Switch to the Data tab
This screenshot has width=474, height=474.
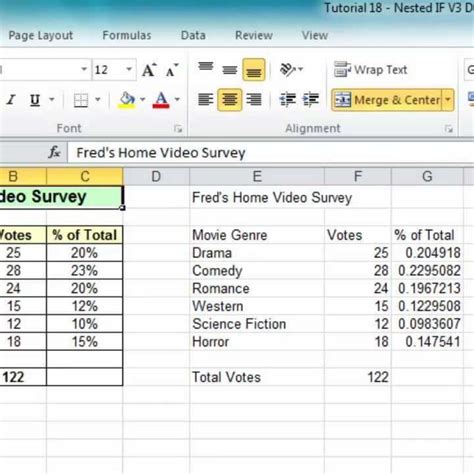coord(193,35)
